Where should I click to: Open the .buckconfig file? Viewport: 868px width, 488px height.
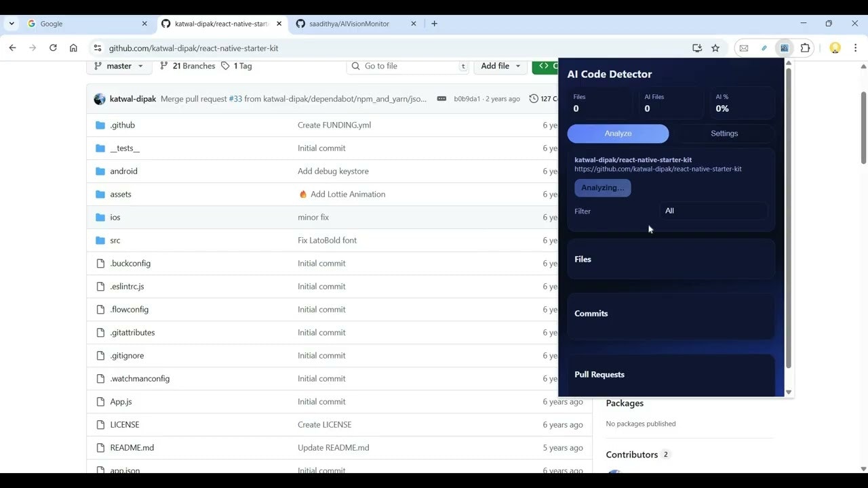coord(130,263)
